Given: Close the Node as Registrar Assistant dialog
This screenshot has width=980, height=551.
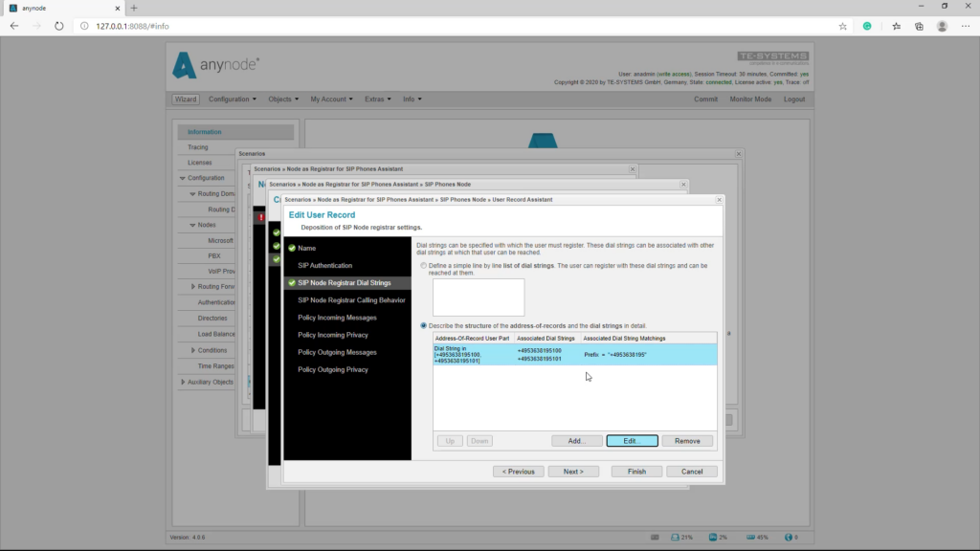Looking at the screenshot, I should (632, 169).
